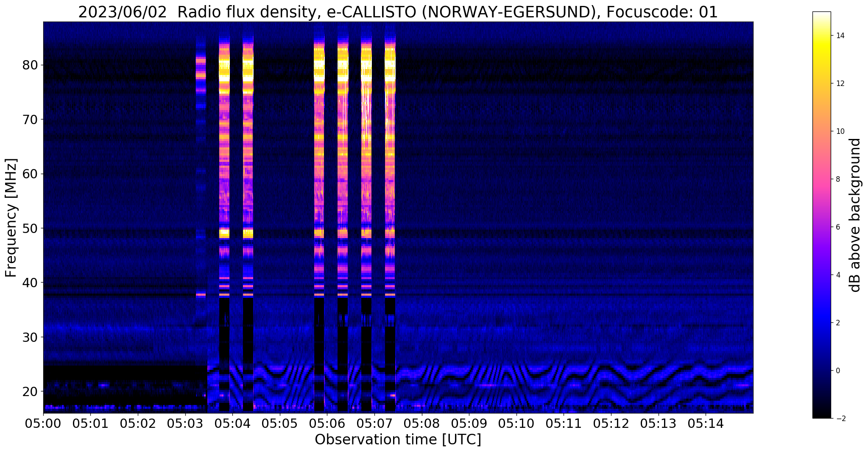Image resolution: width=868 pixels, height=452 pixels.
Task: Click the frequency tick '60'
Action: 31,174
